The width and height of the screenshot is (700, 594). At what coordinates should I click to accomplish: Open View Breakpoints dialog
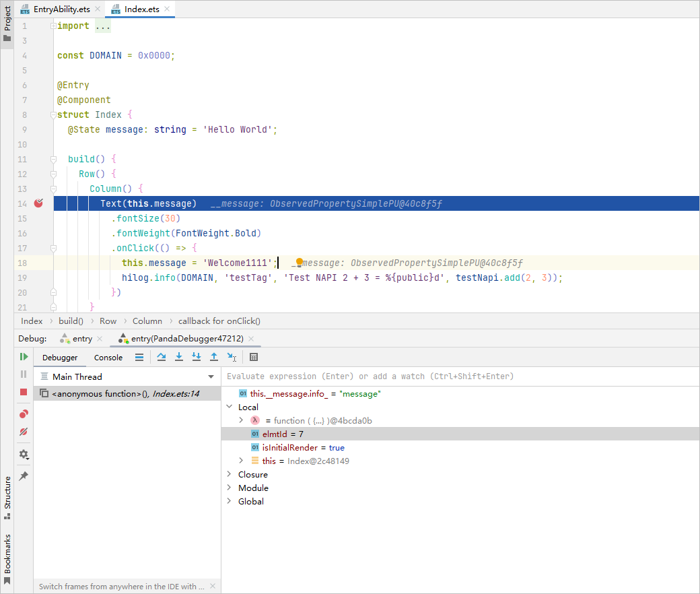click(24, 414)
